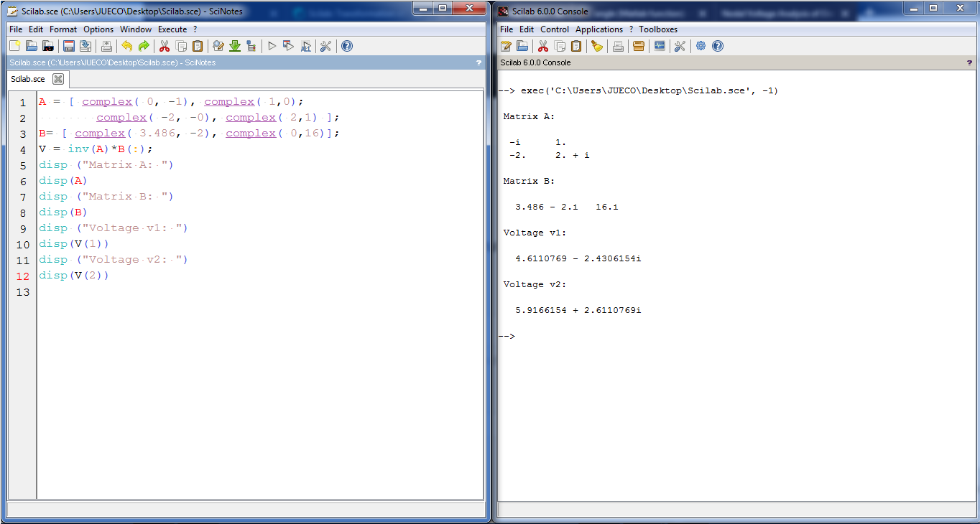Open SciNotes preferences tools icon

coord(325,46)
